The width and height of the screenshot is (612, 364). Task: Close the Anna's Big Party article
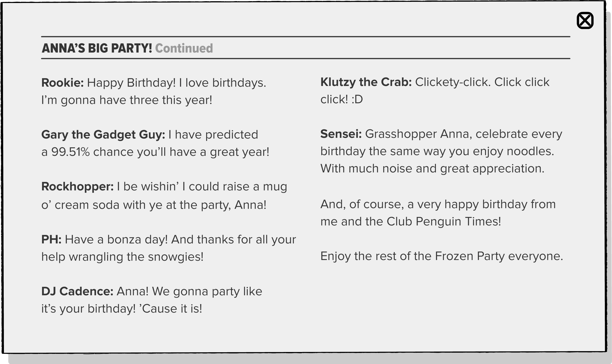[x=585, y=21]
